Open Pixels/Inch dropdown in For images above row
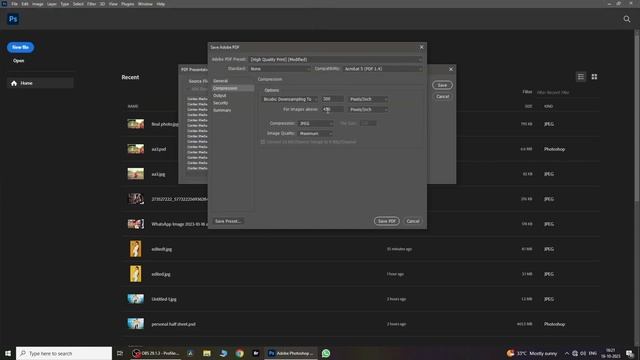The width and height of the screenshot is (640, 360). point(368,109)
